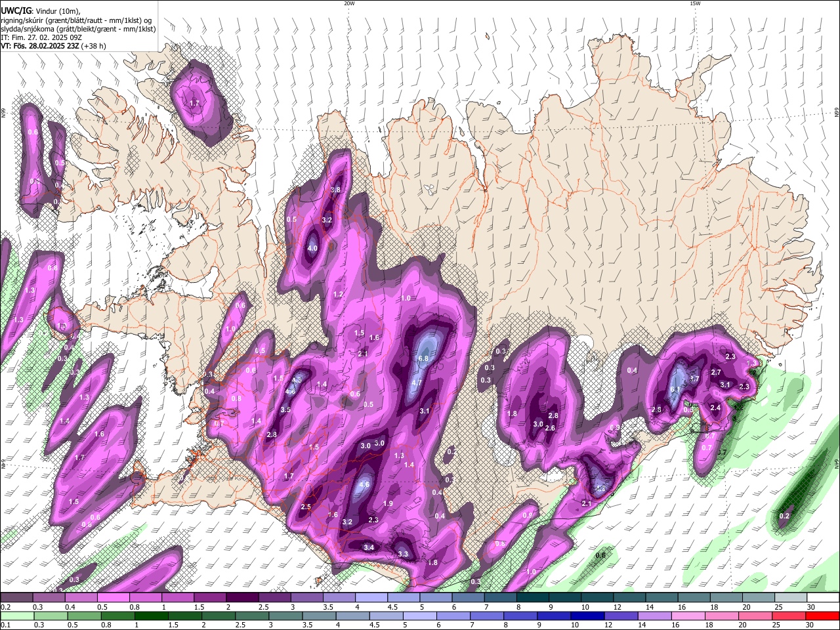Click the 3.4 value near the south coast
840x630 pixels.
coord(369,547)
